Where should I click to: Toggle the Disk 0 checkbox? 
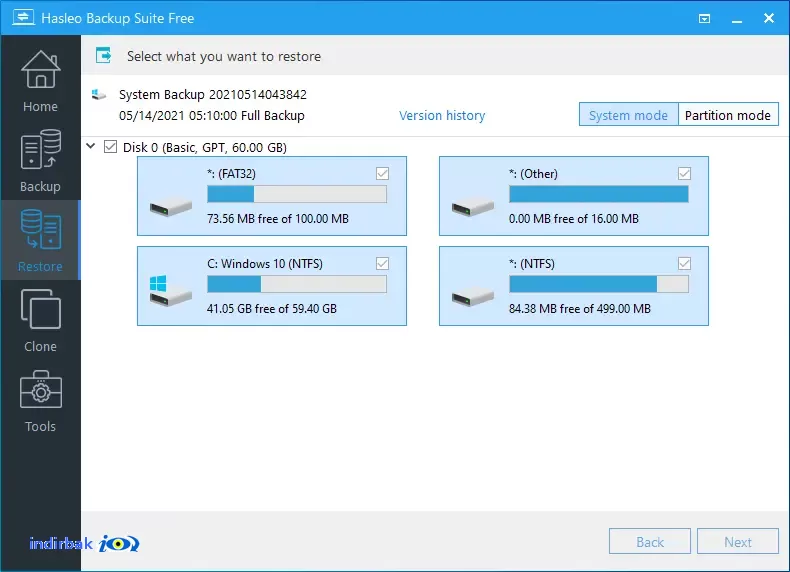(110, 147)
